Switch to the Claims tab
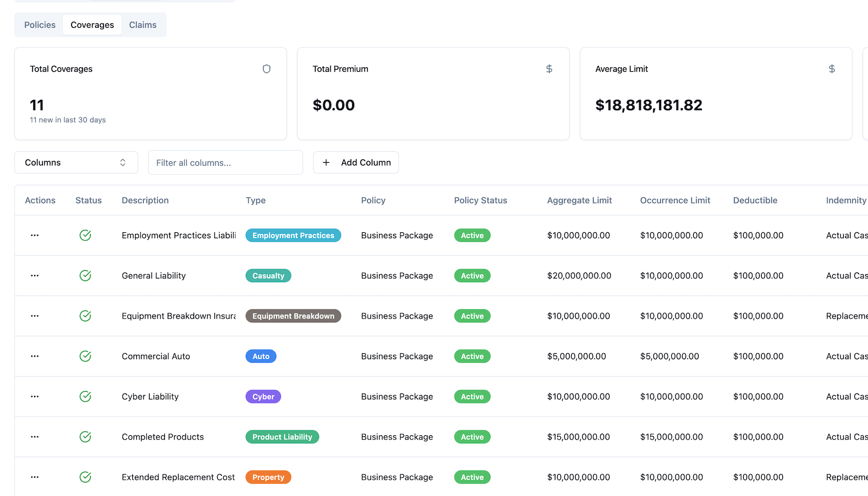This screenshot has height=496, width=868. (143, 25)
